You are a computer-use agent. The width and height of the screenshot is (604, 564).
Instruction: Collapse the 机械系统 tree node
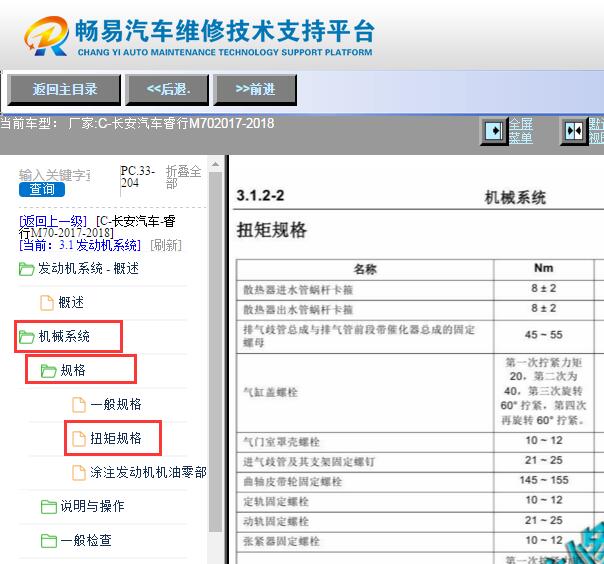point(64,337)
